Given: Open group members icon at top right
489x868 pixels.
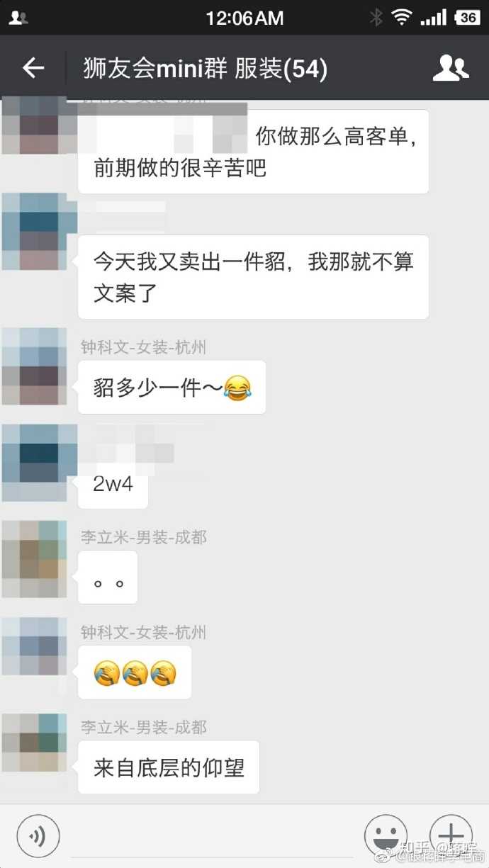Looking at the screenshot, I should (x=451, y=67).
